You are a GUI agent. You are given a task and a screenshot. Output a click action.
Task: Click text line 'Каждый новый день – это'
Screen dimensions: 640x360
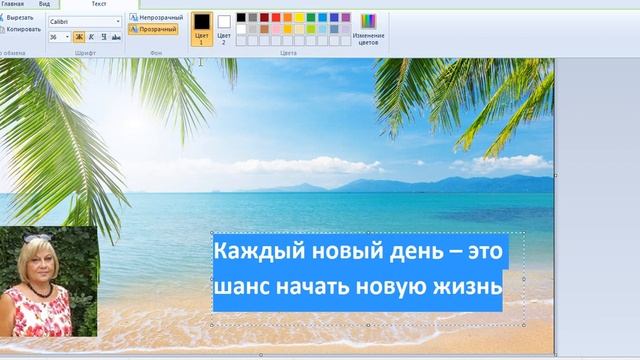(x=358, y=251)
